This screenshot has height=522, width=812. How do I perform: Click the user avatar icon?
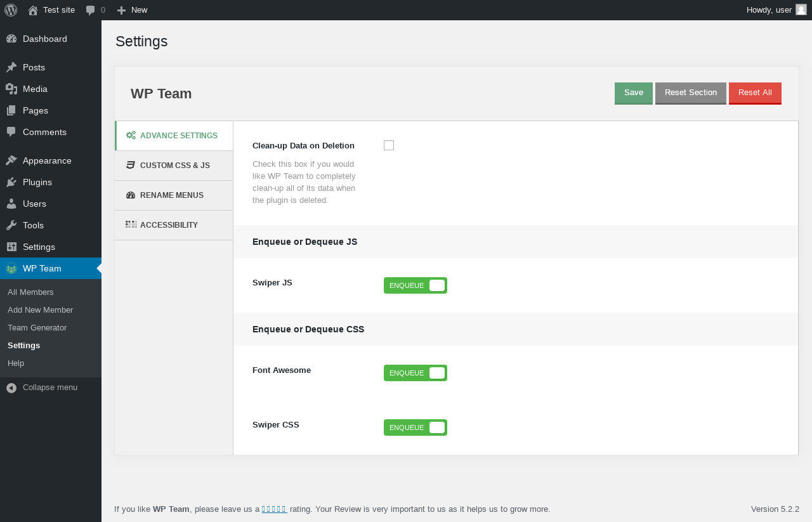(x=801, y=10)
